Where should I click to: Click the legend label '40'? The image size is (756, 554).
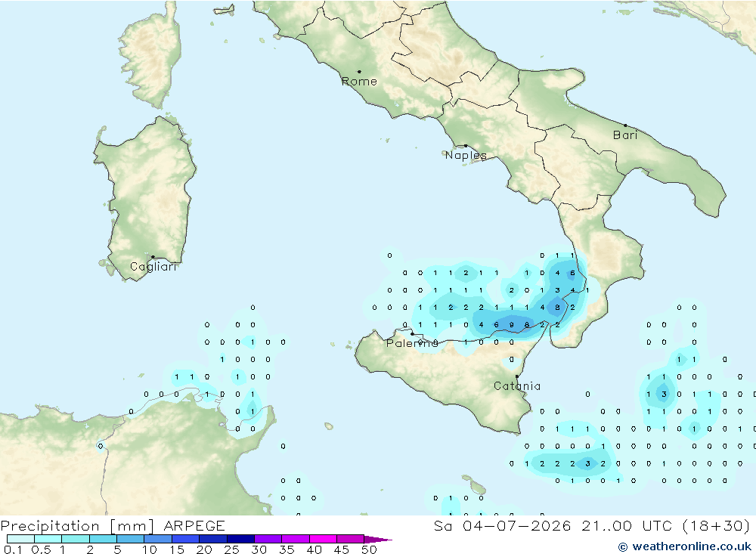pos(314,549)
